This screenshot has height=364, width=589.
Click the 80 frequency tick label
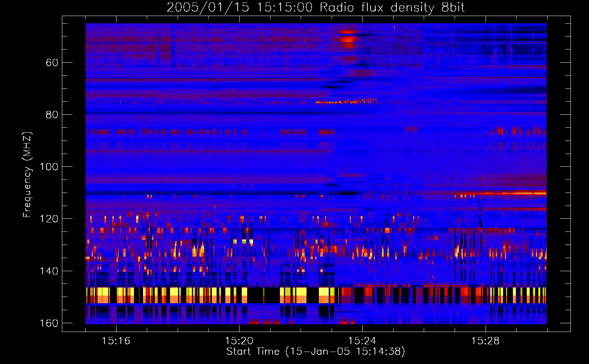(52, 115)
